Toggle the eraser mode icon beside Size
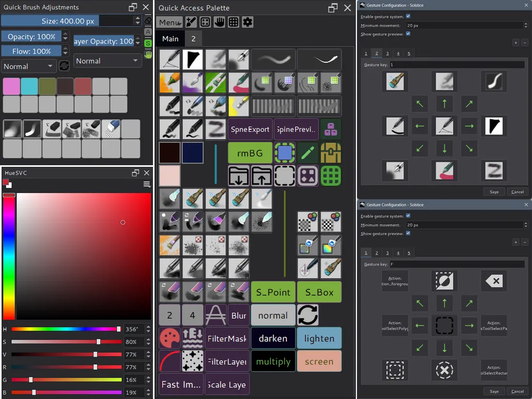 click(x=148, y=21)
